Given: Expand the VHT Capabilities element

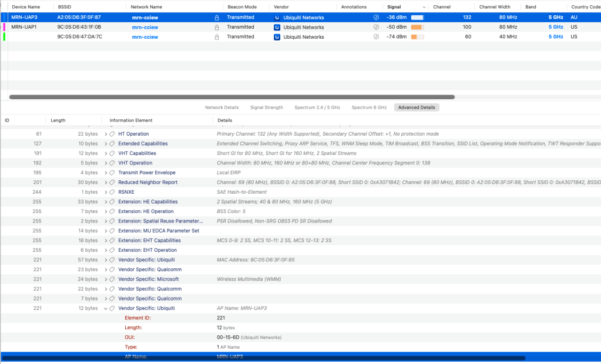Looking at the screenshot, I should [x=106, y=153].
